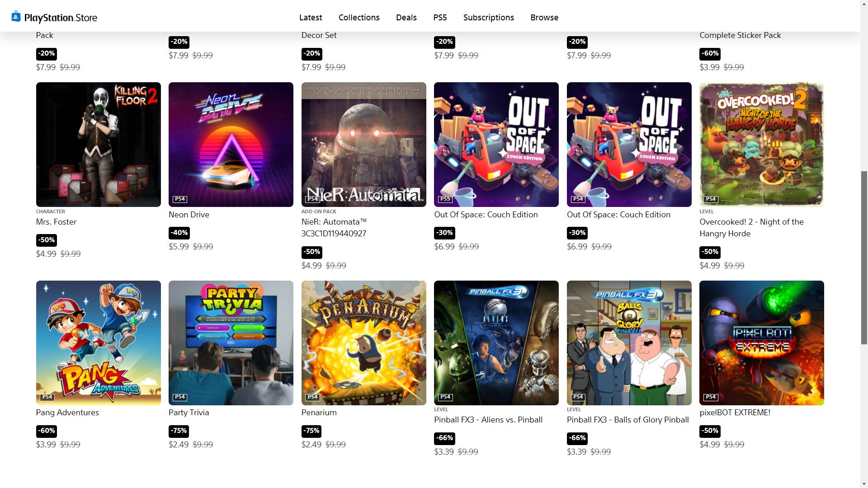Open the Browse menu item

pyautogui.click(x=544, y=18)
